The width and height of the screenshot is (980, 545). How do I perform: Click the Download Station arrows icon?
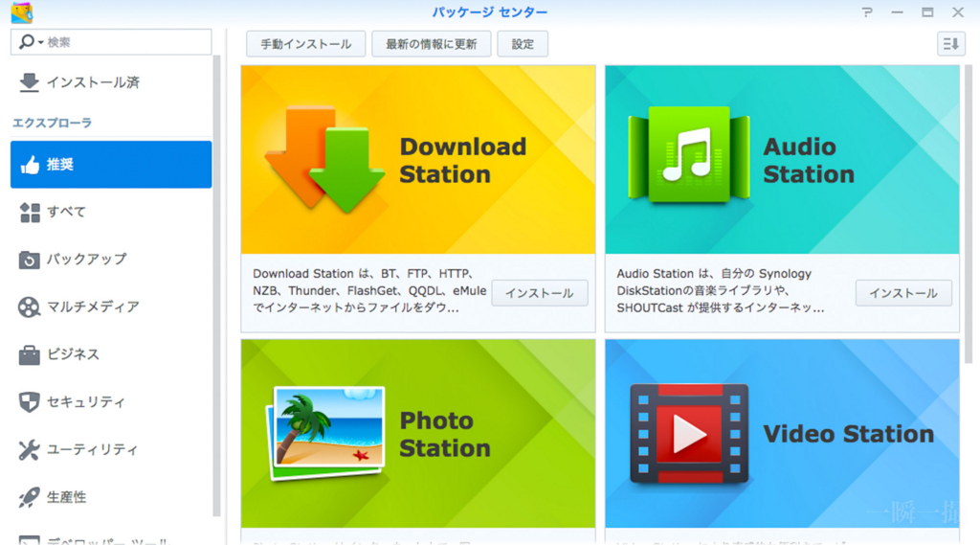[x=325, y=160]
